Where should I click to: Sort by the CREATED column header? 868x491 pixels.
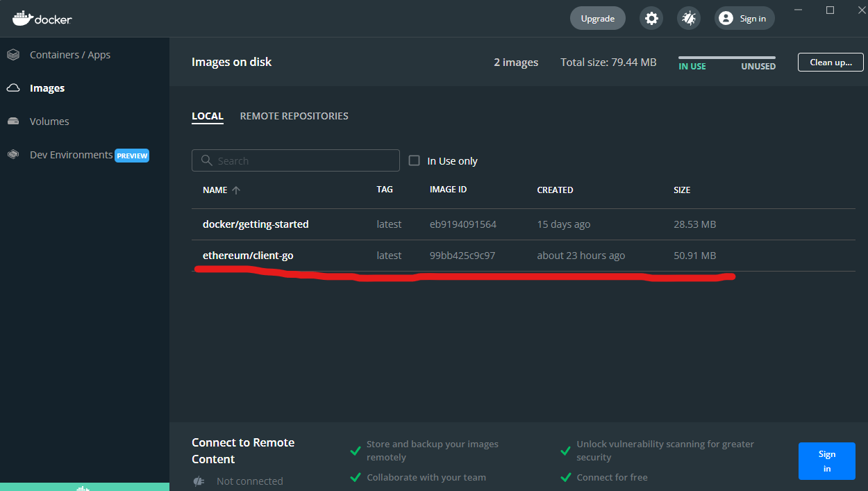pos(556,190)
